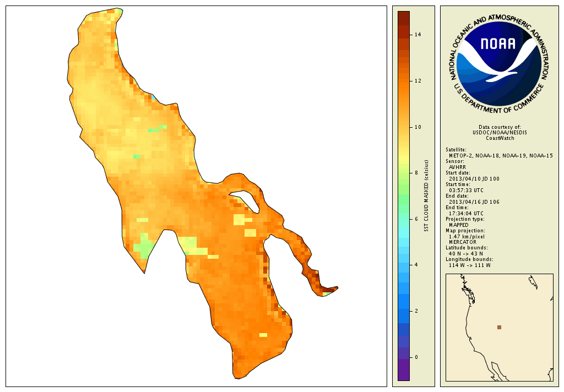Click the inset locator map of the western US
Screen dimensions: 564x392
[x=499, y=327]
